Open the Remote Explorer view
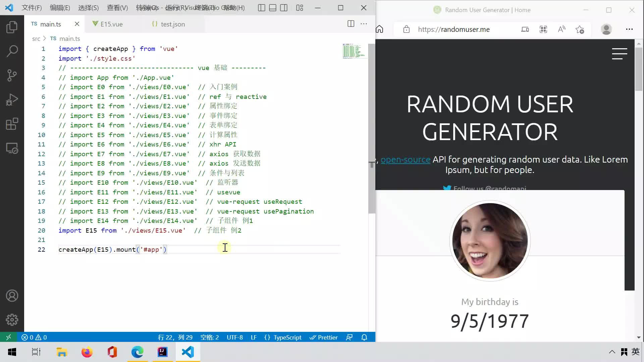 click(x=12, y=148)
